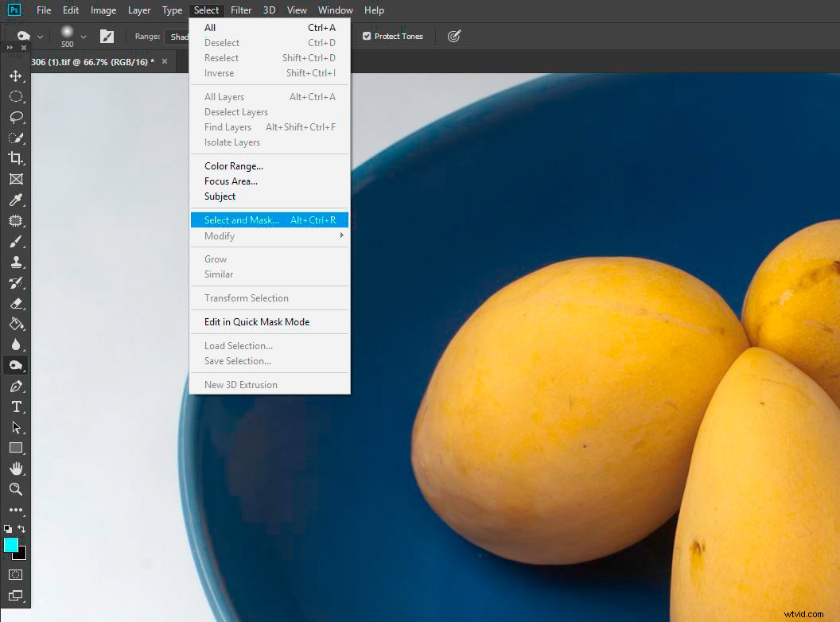Toggle Edit in Quick Mask Mode
Screen dimensions: 840x622
click(x=240, y=321)
